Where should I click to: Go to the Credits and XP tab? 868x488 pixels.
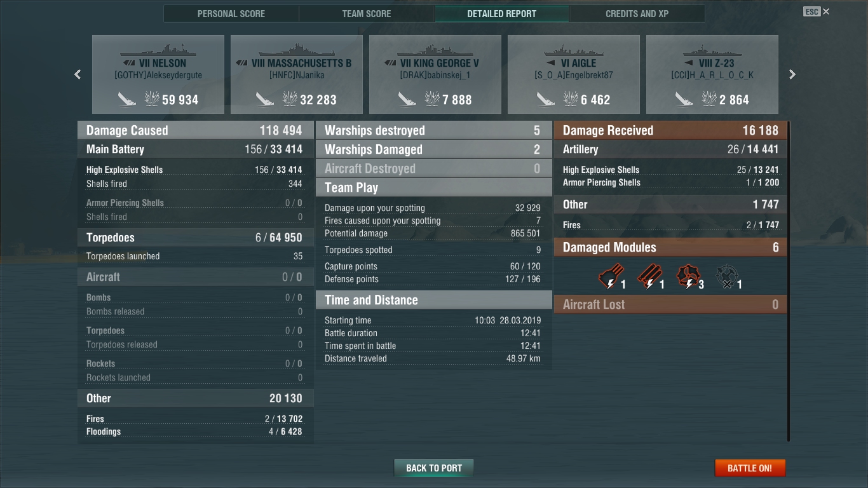click(x=637, y=13)
